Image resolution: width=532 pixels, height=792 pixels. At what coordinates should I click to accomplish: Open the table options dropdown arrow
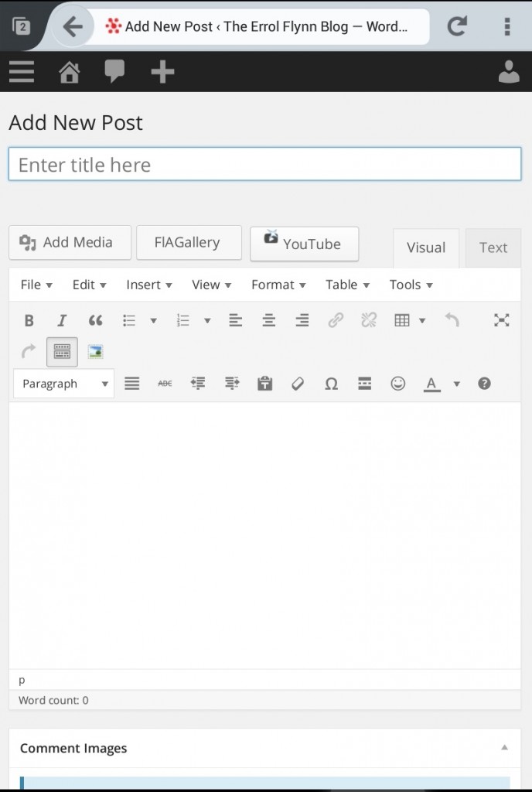coord(422,320)
